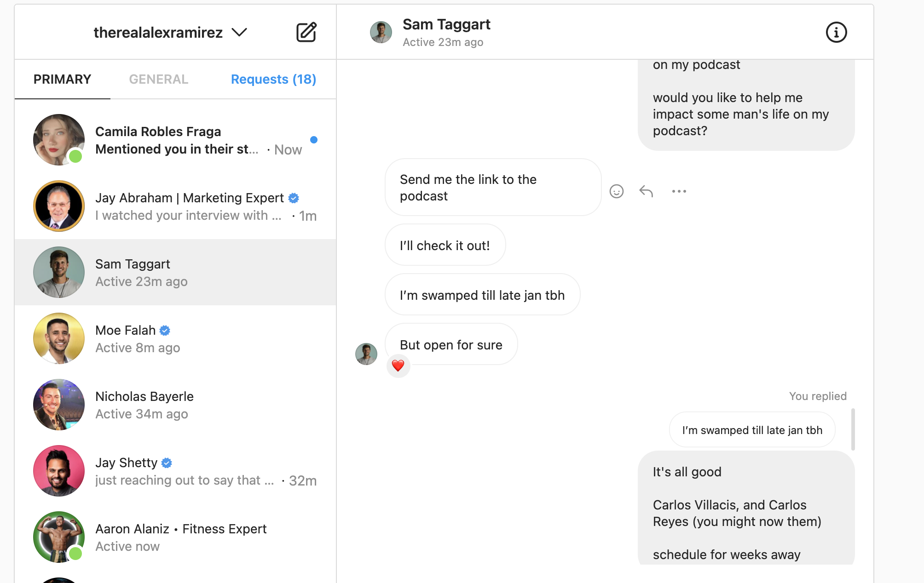The image size is (924, 583).
Task: Open the Aaron Alaniz Fitness Expert chat
Action: coord(175,537)
